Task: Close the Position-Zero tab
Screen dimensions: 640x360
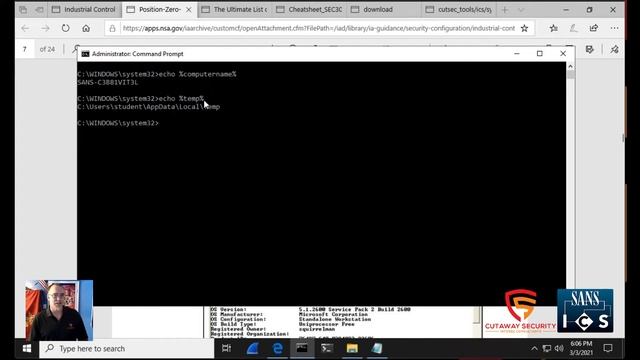Action: click(189, 9)
